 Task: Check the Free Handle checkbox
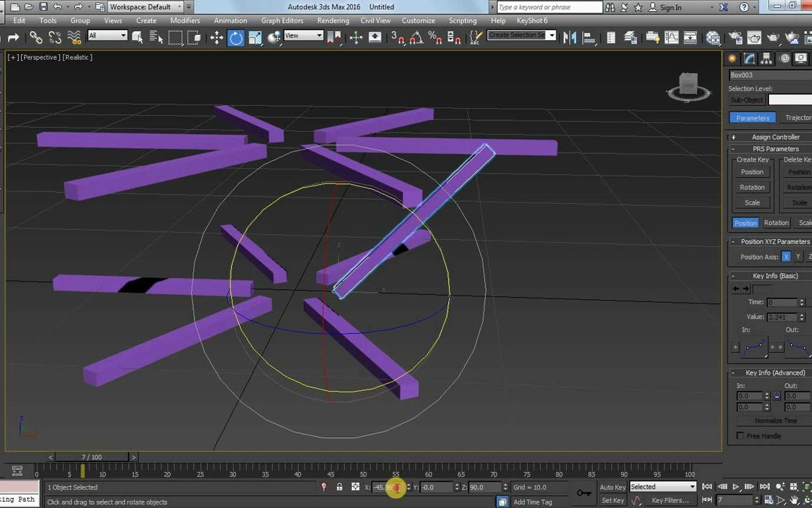pos(741,435)
